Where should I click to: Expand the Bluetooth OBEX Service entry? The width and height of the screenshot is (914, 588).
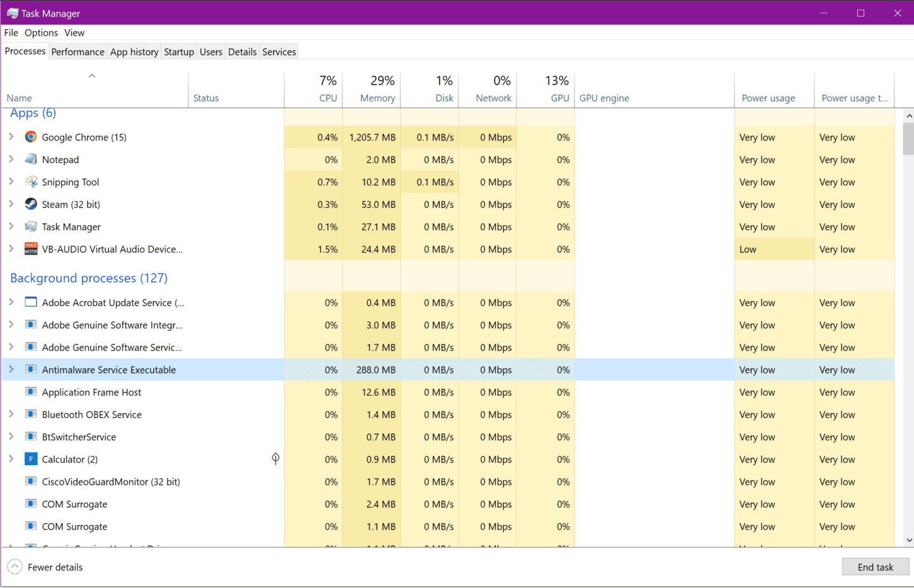[11, 414]
